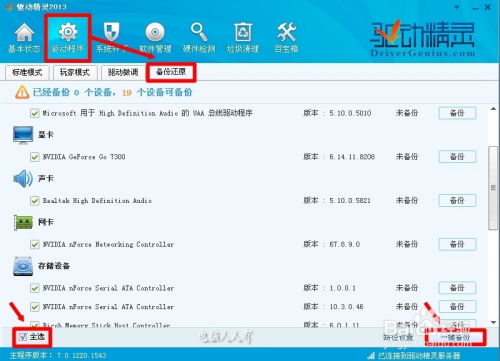
Task: Uncheck Serial ATA Controller version 1.0.0.1
Action: (35, 288)
